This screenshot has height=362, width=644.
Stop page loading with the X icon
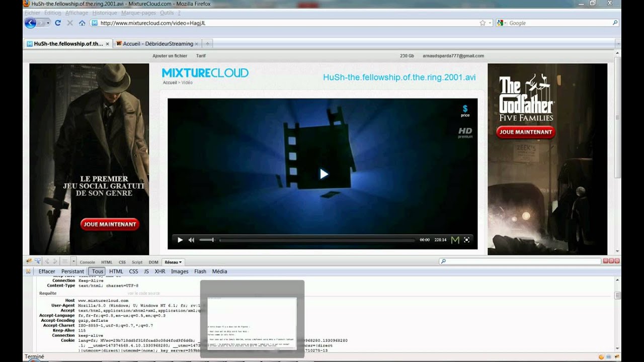(70, 23)
